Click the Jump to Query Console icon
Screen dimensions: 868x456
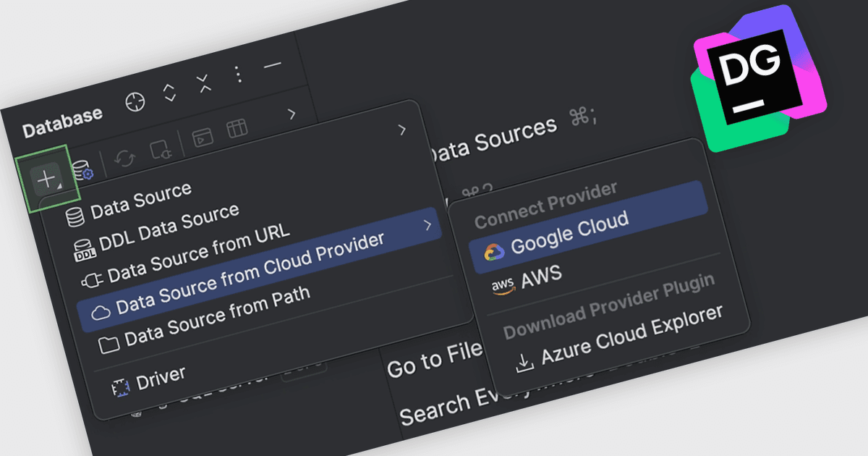202,138
